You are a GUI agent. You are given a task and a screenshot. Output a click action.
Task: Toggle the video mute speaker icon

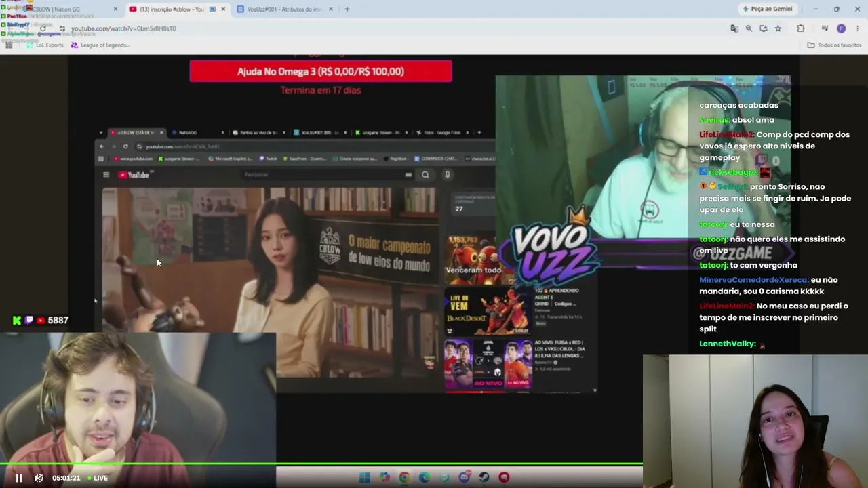click(39, 478)
